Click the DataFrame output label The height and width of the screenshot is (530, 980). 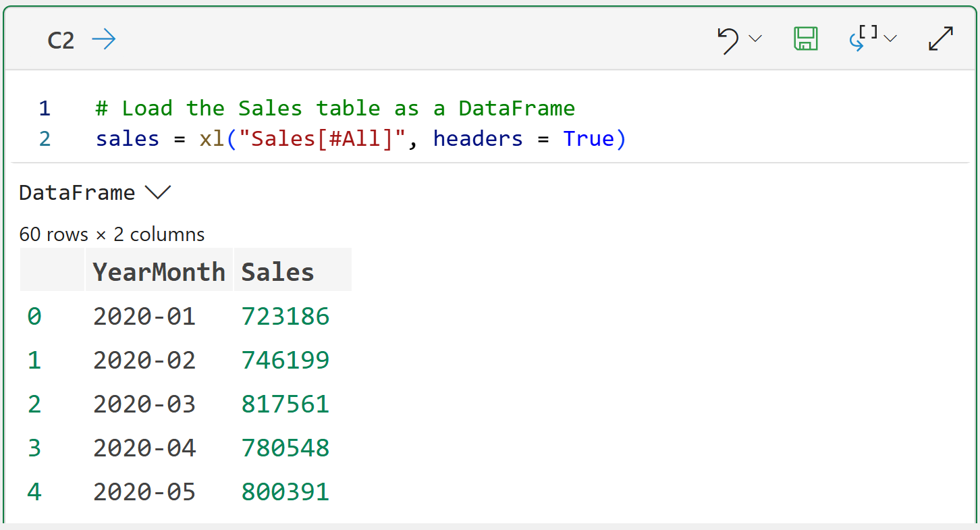pyautogui.click(x=77, y=193)
